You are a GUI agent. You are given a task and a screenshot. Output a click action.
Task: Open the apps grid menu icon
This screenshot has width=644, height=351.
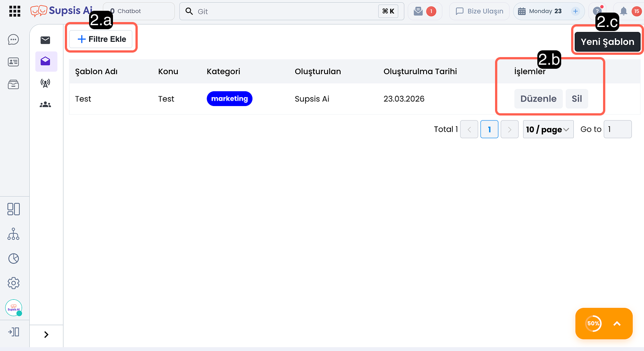15,11
